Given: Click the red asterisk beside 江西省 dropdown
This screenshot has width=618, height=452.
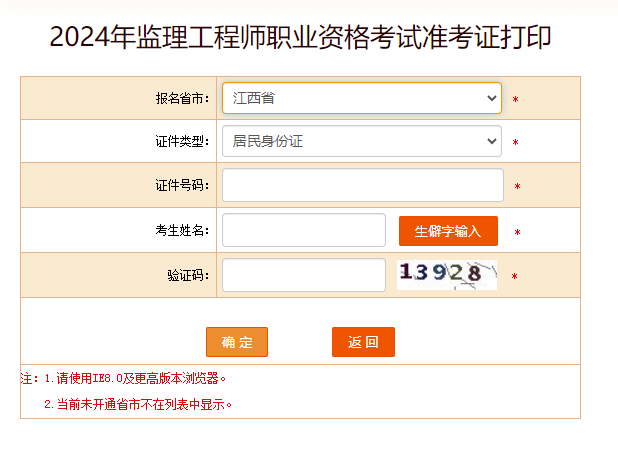Looking at the screenshot, I should [x=515, y=100].
